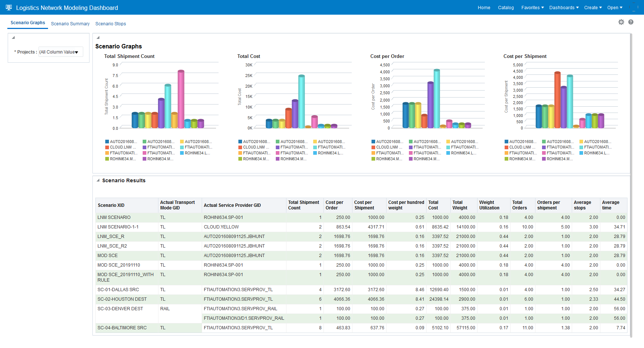Open the help question mark icon
This screenshot has height=348, width=644.
tap(631, 22)
